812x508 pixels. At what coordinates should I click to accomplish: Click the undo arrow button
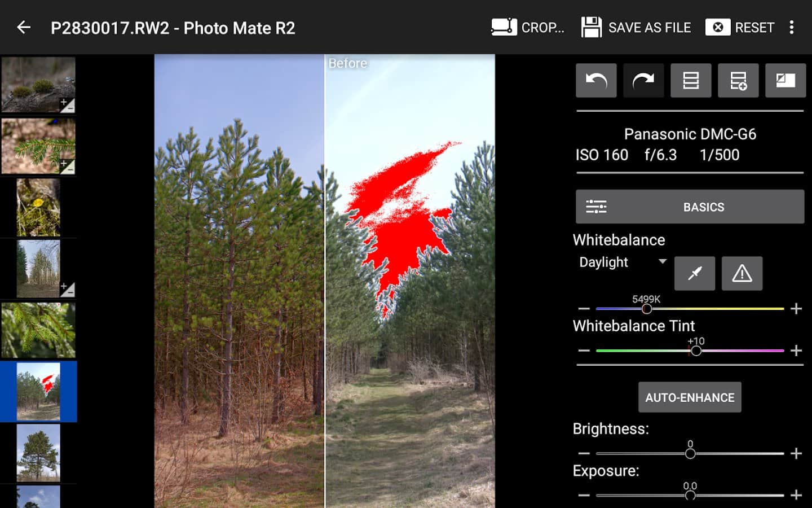coord(596,81)
